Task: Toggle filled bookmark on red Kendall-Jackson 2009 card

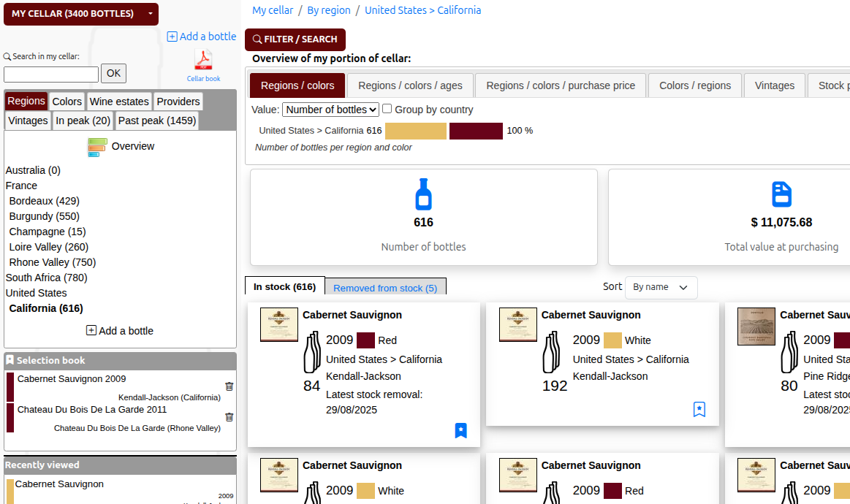Action: (461, 430)
